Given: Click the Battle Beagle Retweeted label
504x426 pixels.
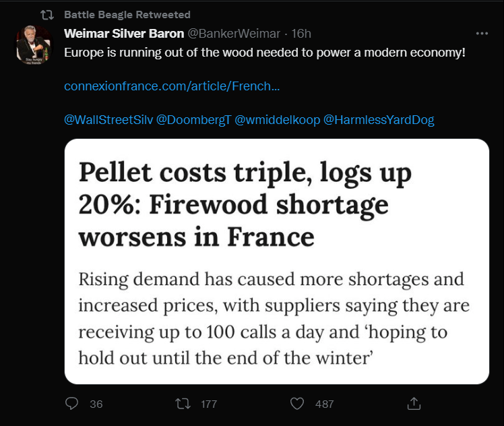Looking at the screenshot, I should pos(127,15).
